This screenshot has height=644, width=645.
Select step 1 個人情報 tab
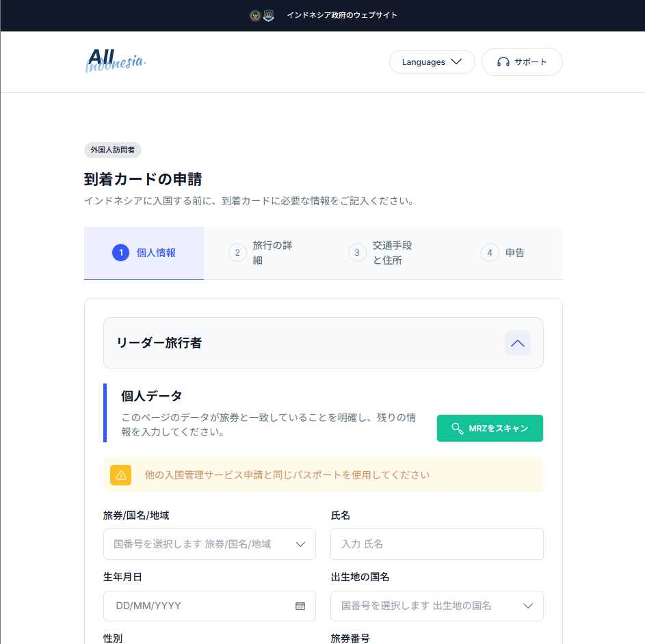click(144, 253)
